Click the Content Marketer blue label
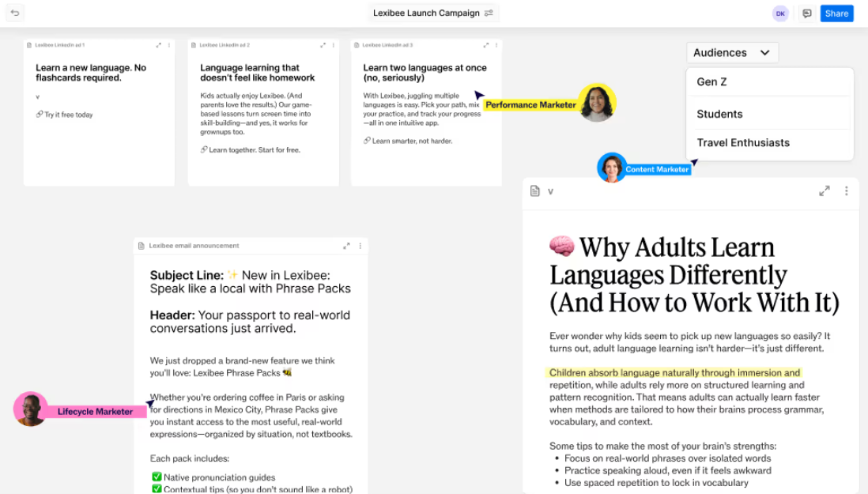Viewport: 868px width, 494px height. pyautogui.click(x=657, y=169)
